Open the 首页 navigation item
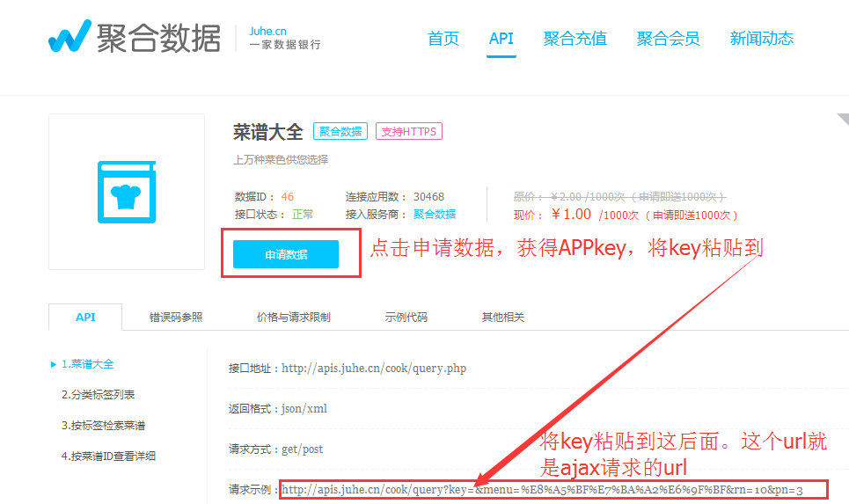The width and height of the screenshot is (849, 504). 443,39
